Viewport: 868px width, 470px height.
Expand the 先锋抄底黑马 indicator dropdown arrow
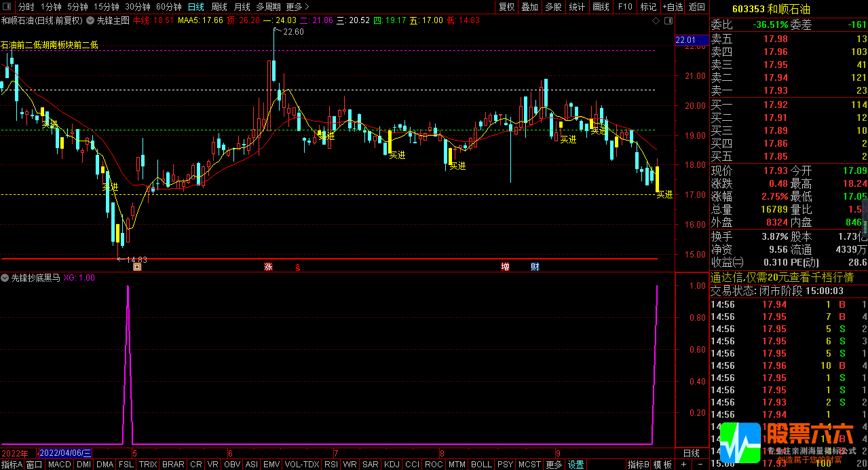click(5, 278)
